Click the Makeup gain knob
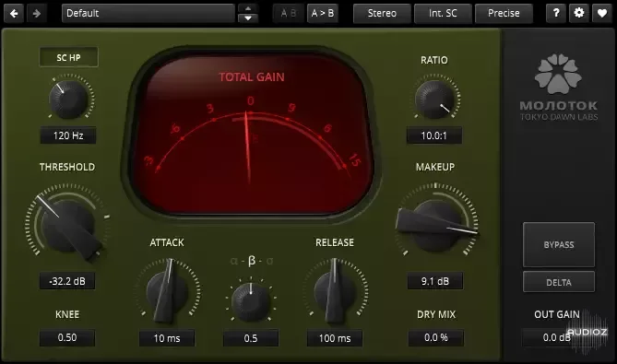The image size is (617, 364). (436, 226)
